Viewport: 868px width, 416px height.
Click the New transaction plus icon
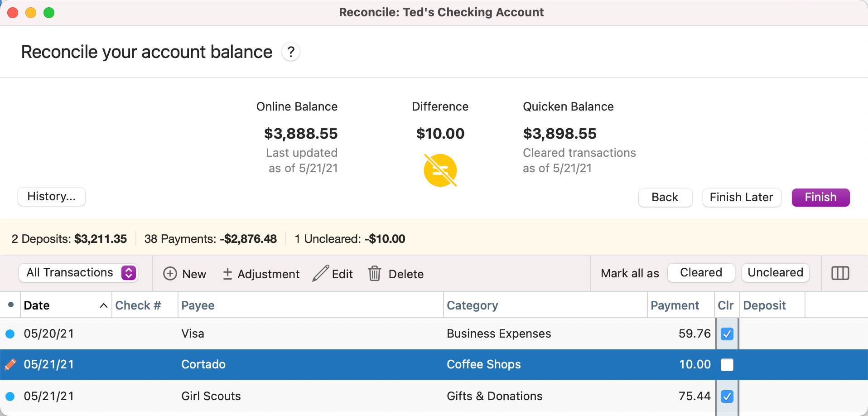coord(170,274)
